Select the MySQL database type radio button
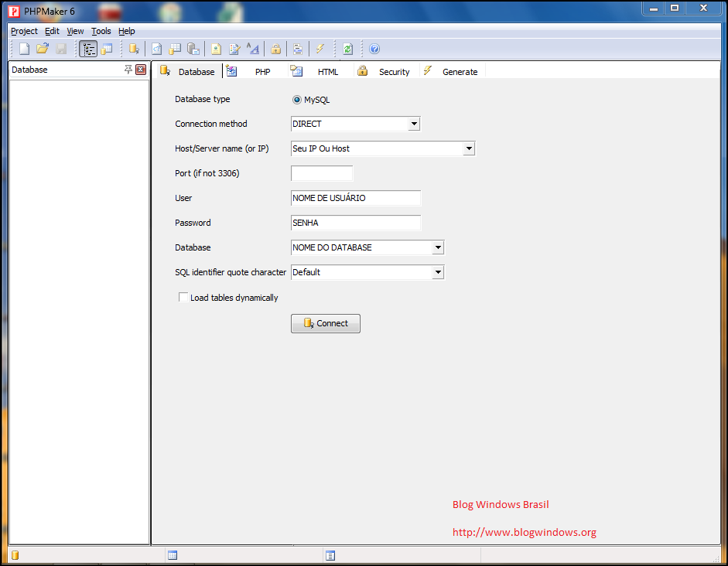This screenshot has height=566, width=728. click(297, 100)
